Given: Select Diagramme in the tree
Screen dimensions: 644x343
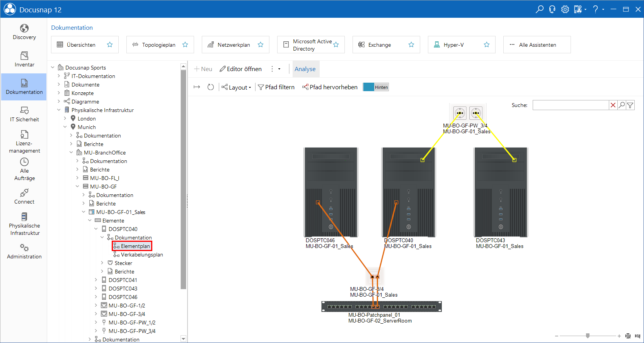Looking at the screenshot, I should tap(85, 102).
